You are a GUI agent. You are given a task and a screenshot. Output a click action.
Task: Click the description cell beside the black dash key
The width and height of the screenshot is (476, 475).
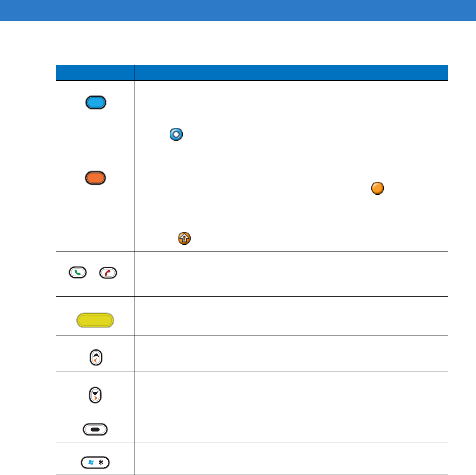pyautogui.click(x=291, y=425)
